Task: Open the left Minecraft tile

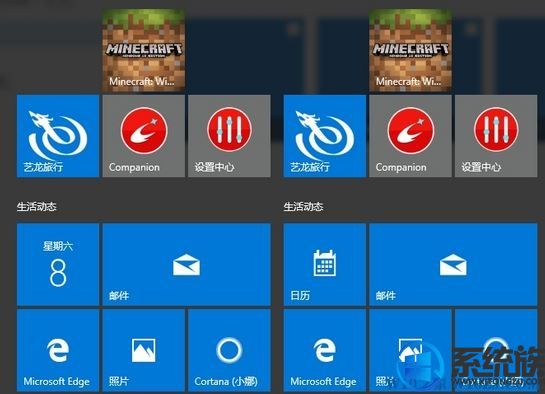Action: tap(144, 50)
